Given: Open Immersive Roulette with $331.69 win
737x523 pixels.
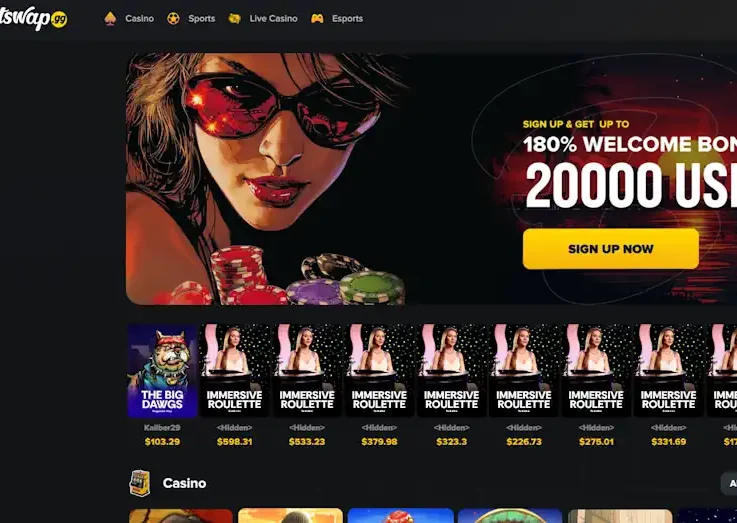Looking at the screenshot, I should point(668,371).
